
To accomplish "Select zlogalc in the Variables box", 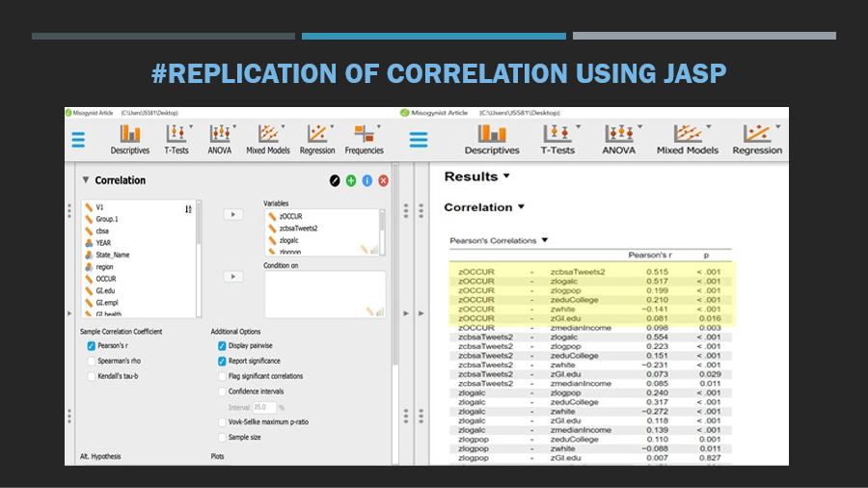I will (289, 240).
